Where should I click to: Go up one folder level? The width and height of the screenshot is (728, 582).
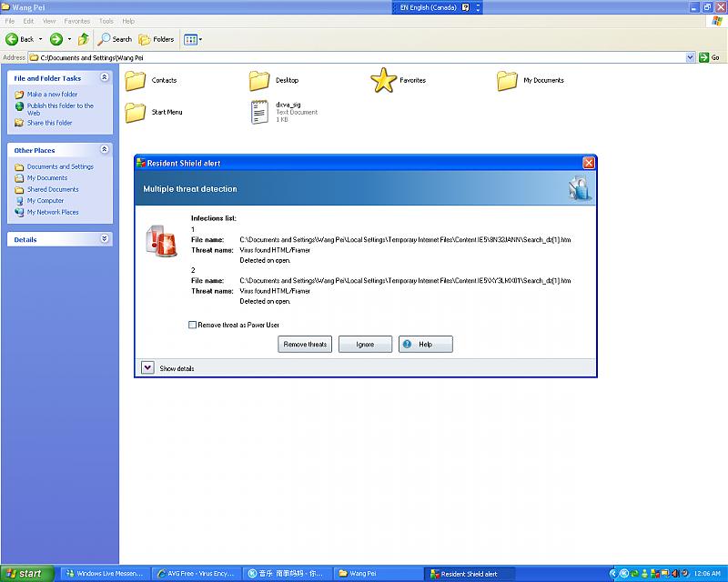(84, 39)
